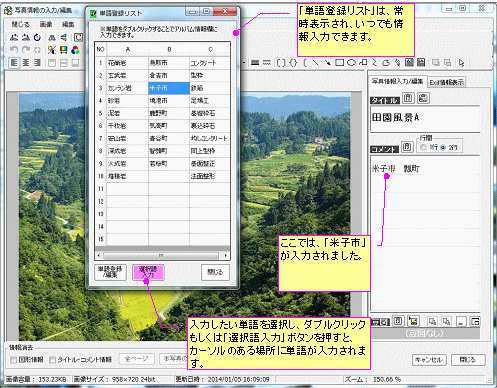Viewport: 497px width, 388px height.
Task: Click the icon beside コメント label
Action: [x=407, y=147]
